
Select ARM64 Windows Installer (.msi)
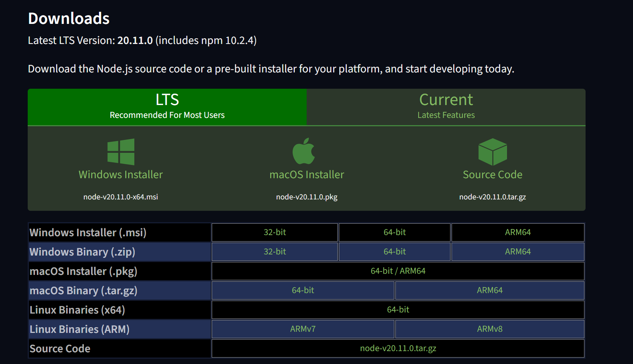click(518, 232)
